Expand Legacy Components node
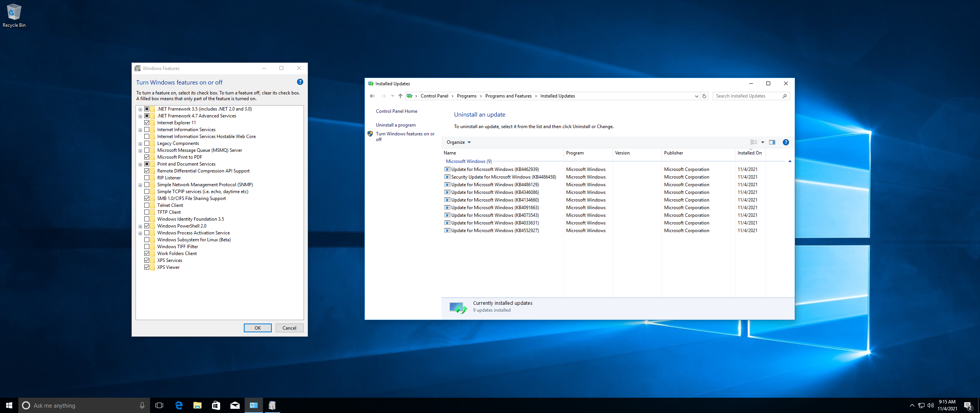This screenshot has width=980, height=413. click(140, 144)
